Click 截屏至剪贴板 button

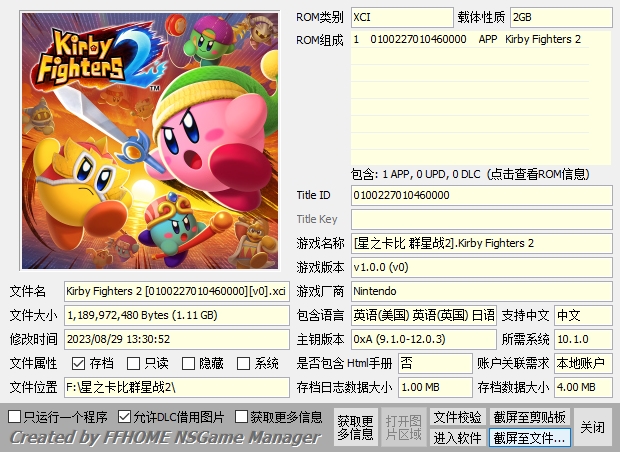(x=530, y=416)
